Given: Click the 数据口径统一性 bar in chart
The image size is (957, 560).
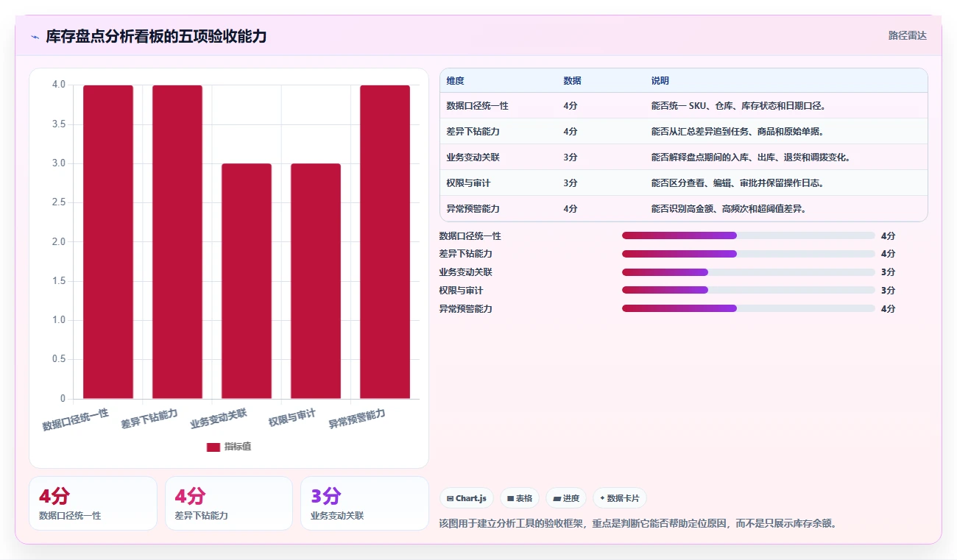Looking at the screenshot, I should [x=108, y=242].
